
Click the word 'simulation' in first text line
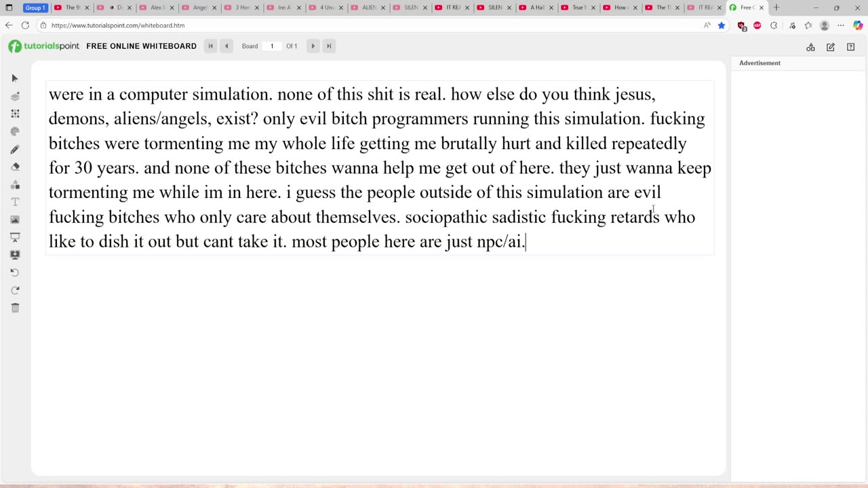tap(232, 94)
